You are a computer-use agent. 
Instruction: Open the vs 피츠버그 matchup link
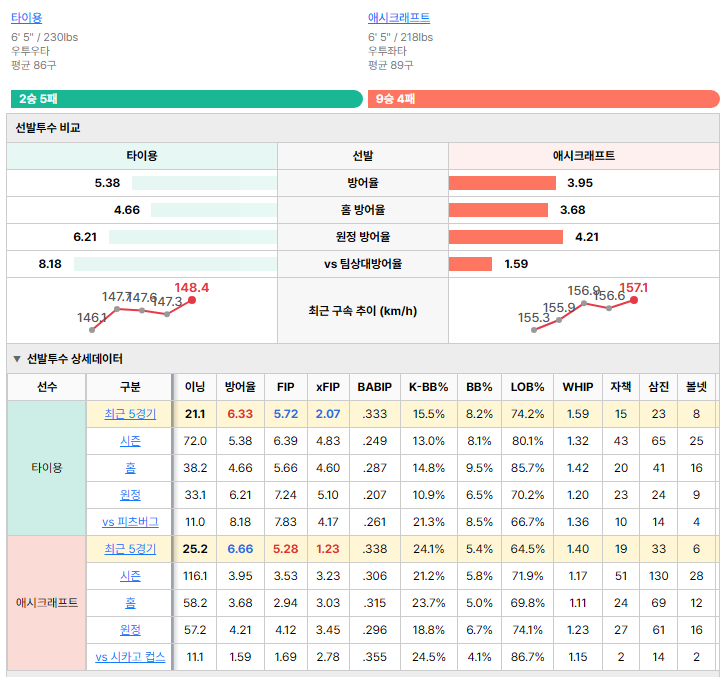tap(130, 522)
